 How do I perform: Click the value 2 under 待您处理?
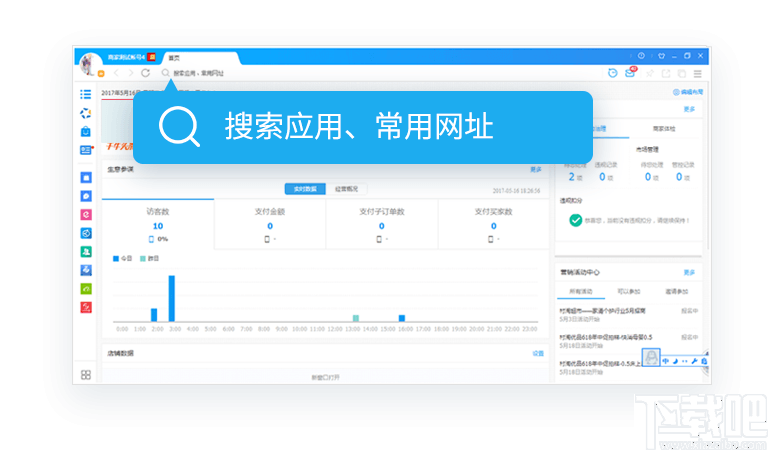click(572, 177)
